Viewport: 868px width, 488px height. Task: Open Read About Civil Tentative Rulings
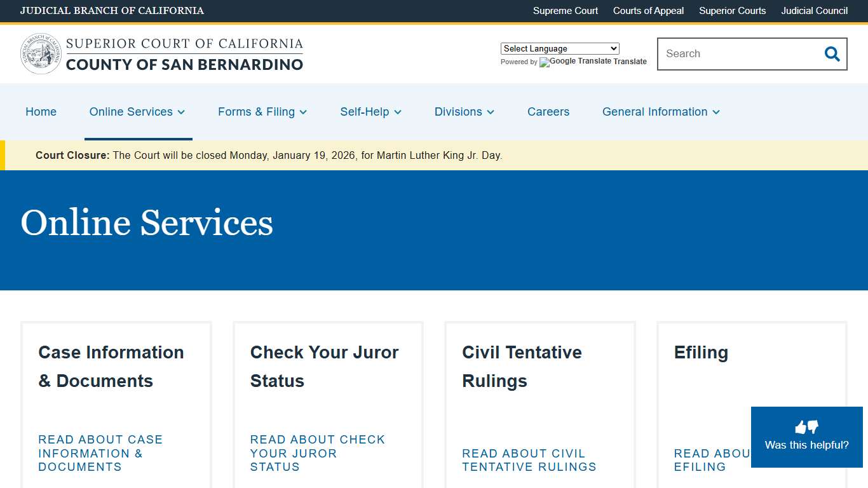529,460
